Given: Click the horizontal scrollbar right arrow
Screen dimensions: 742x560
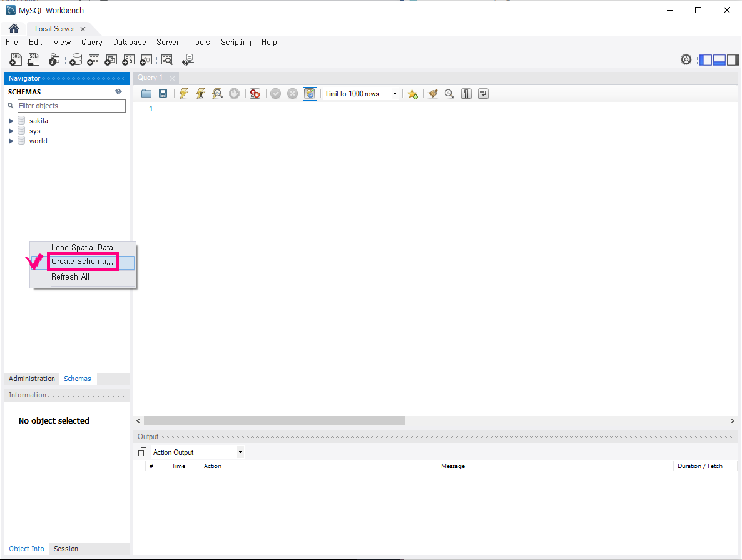Looking at the screenshot, I should coord(732,421).
